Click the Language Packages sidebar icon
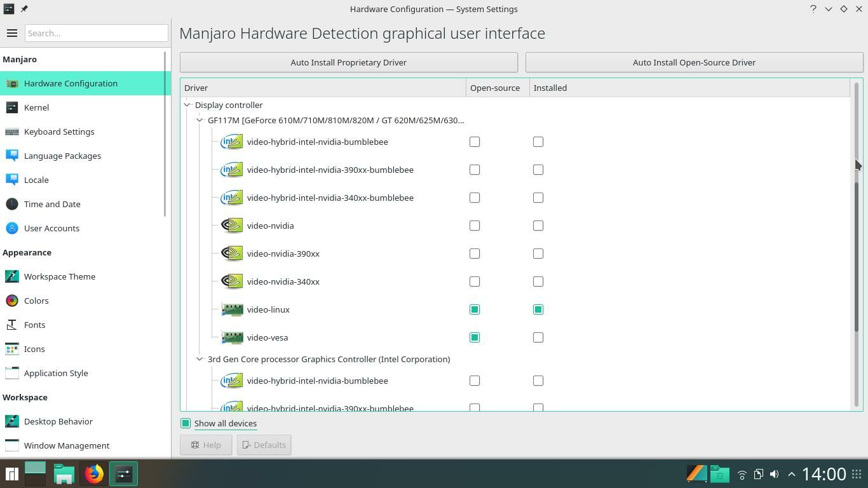Screen dimensions: 868x488 click(x=11, y=156)
